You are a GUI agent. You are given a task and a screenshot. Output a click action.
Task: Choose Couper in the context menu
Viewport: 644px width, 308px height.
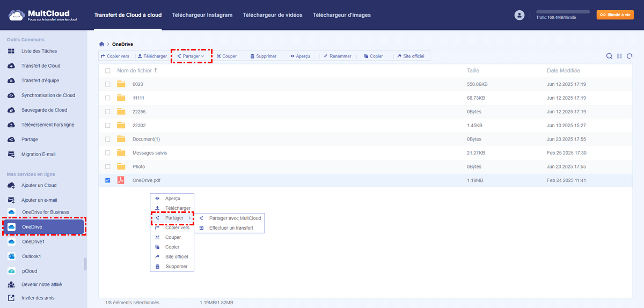click(172, 237)
